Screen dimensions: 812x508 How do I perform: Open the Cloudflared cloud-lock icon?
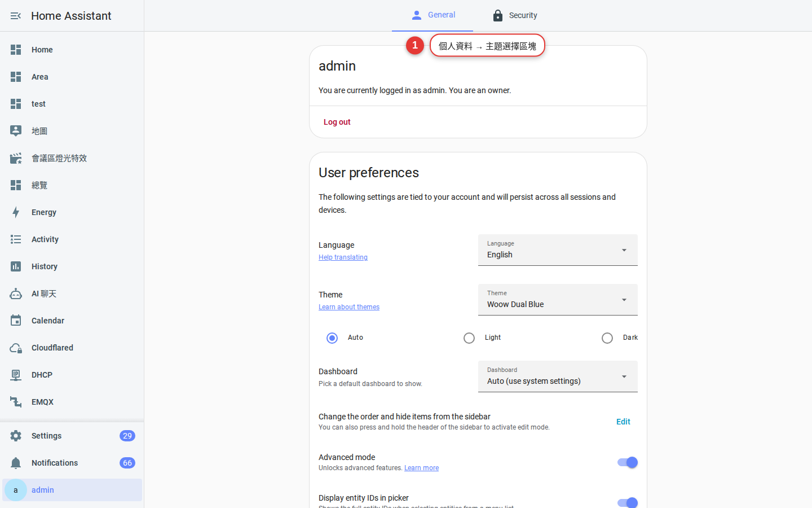pos(16,348)
